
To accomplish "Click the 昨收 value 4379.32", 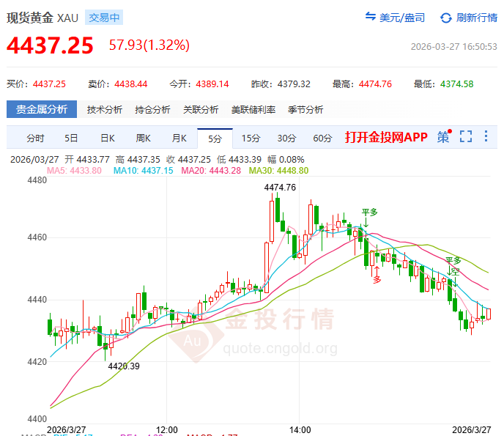I will click(294, 84).
